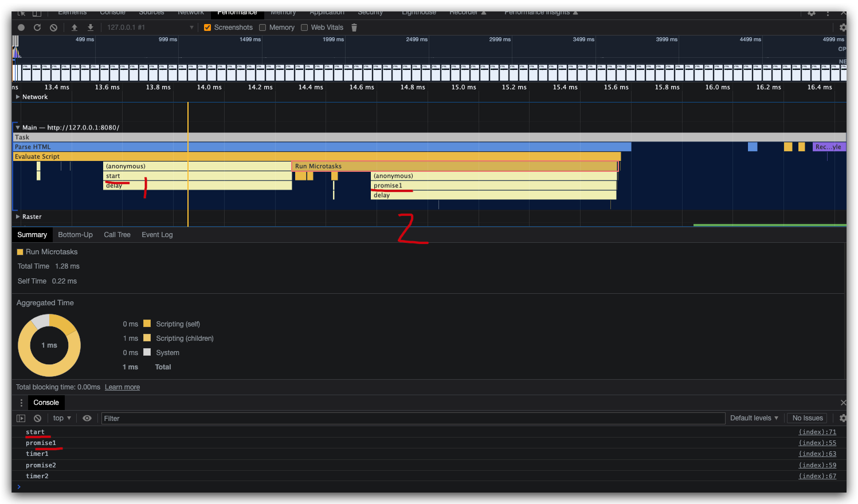
Task: Collapse the Main thread track
Action: pos(18,128)
